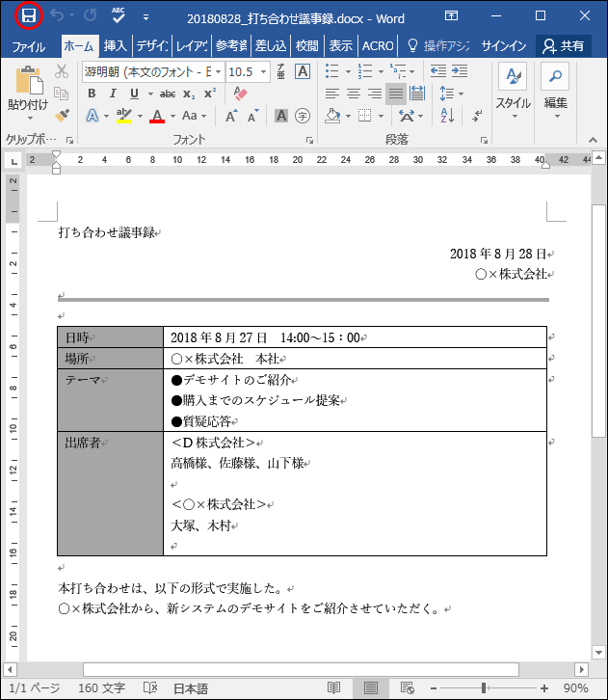The width and height of the screenshot is (608, 700).
Task: Toggle character shading A button
Action: [281, 116]
